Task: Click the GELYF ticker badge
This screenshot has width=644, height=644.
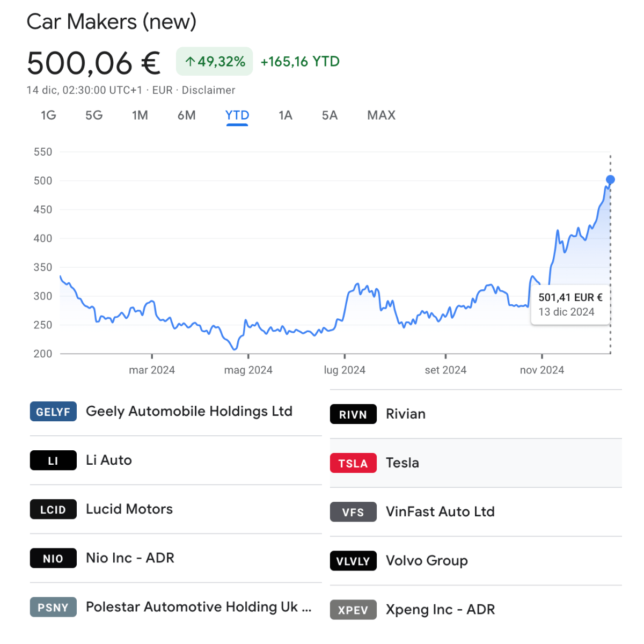Action: point(53,412)
